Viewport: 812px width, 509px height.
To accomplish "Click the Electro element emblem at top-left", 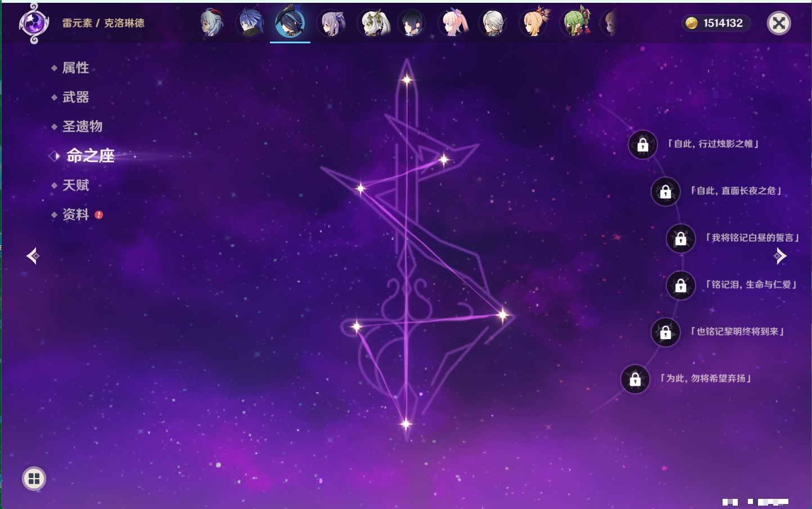I will pyautogui.click(x=33, y=24).
